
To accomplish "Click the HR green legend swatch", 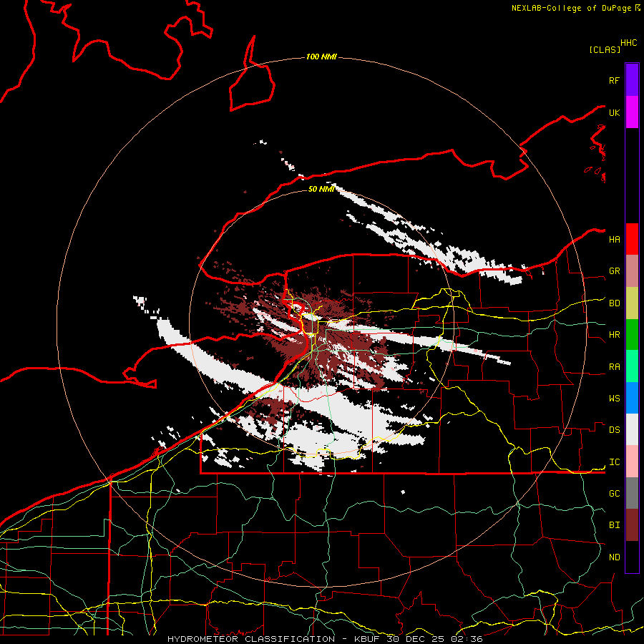I will click(x=632, y=334).
